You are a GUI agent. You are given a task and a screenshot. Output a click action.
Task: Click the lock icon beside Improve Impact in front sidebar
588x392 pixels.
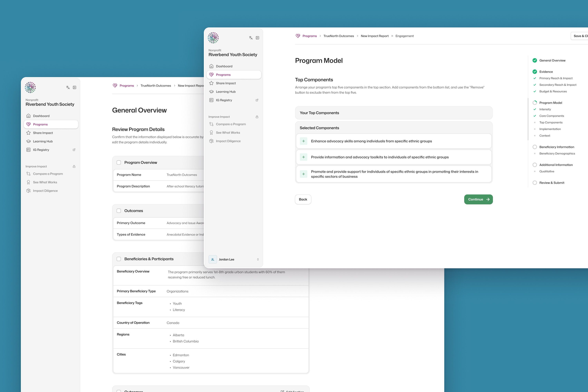(x=257, y=117)
